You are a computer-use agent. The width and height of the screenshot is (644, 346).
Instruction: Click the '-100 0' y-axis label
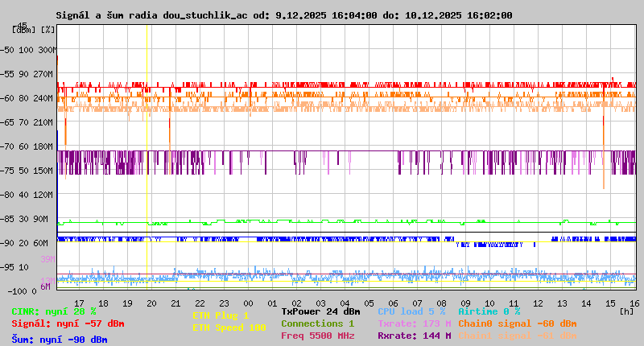pyautogui.click(x=23, y=291)
